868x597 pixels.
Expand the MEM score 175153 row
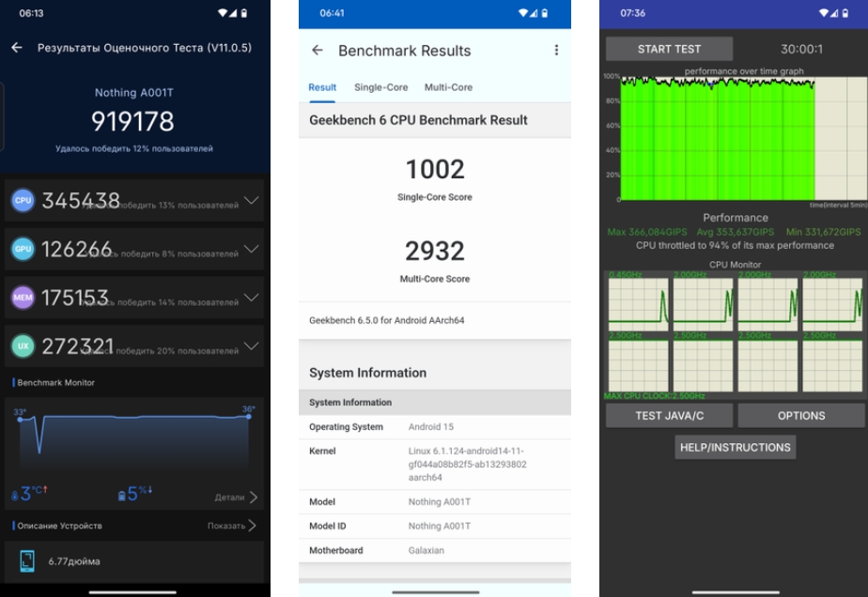coord(251,298)
